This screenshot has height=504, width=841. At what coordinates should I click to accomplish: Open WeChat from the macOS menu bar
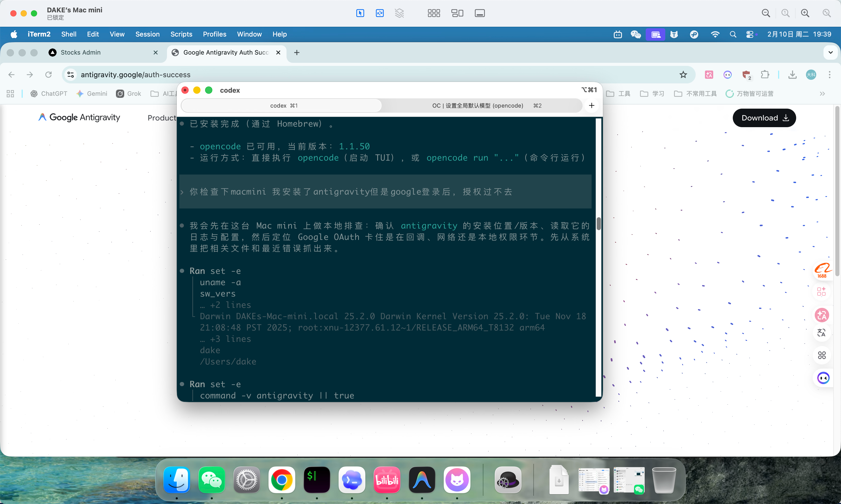tap(636, 34)
